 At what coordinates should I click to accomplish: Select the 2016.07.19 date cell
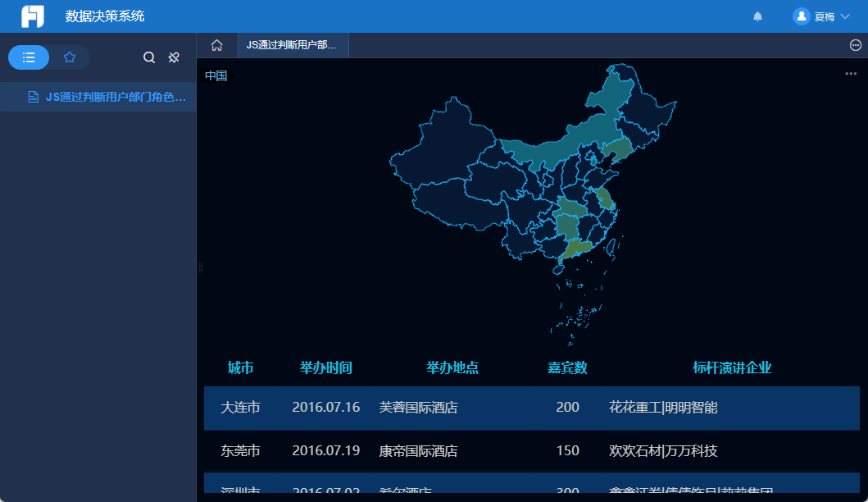coord(326,450)
